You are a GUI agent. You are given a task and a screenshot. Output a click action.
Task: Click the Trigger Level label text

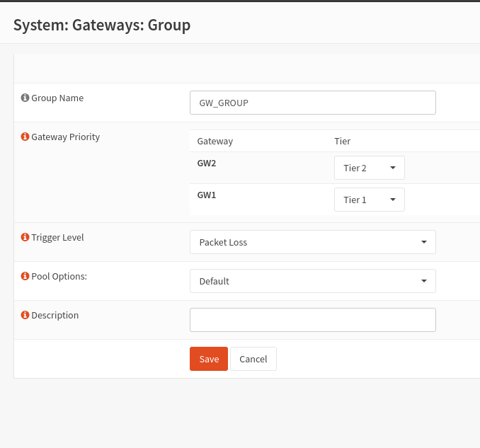(x=57, y=238)
